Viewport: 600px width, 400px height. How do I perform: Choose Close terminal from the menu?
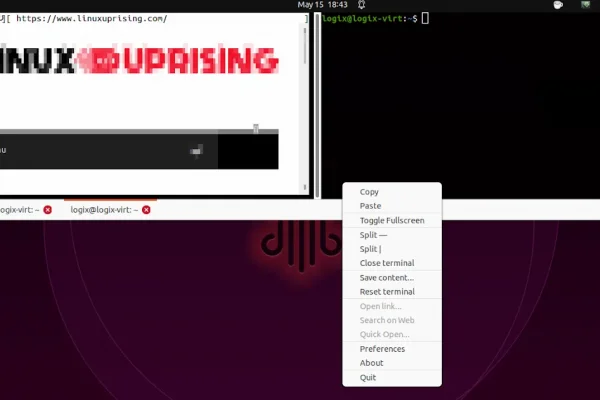[392, 263]
